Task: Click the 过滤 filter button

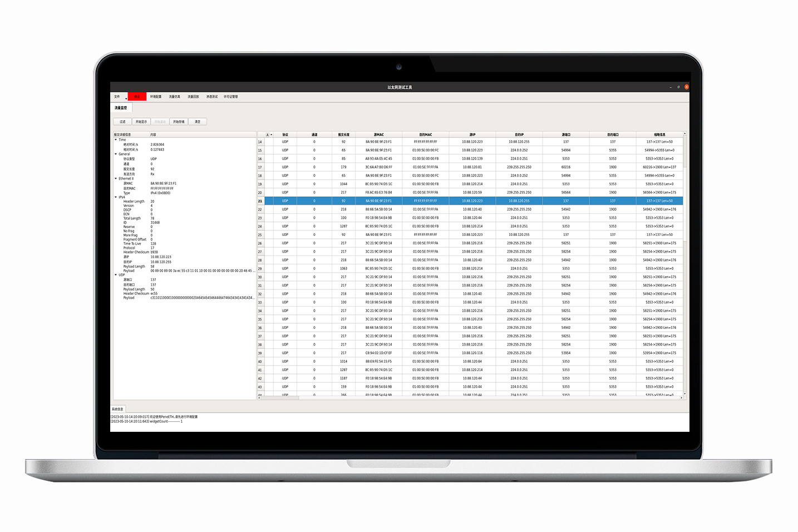Action: [x=122, y=122]
